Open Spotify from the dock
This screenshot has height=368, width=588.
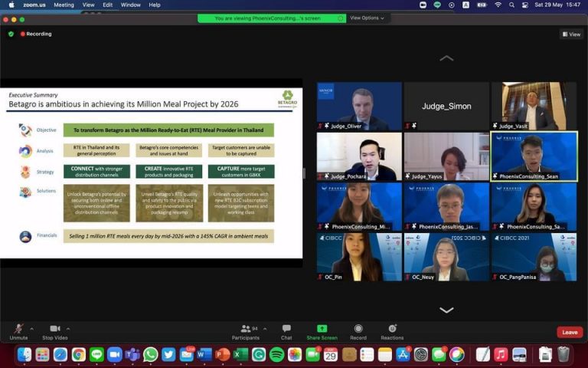pos(276,354)
